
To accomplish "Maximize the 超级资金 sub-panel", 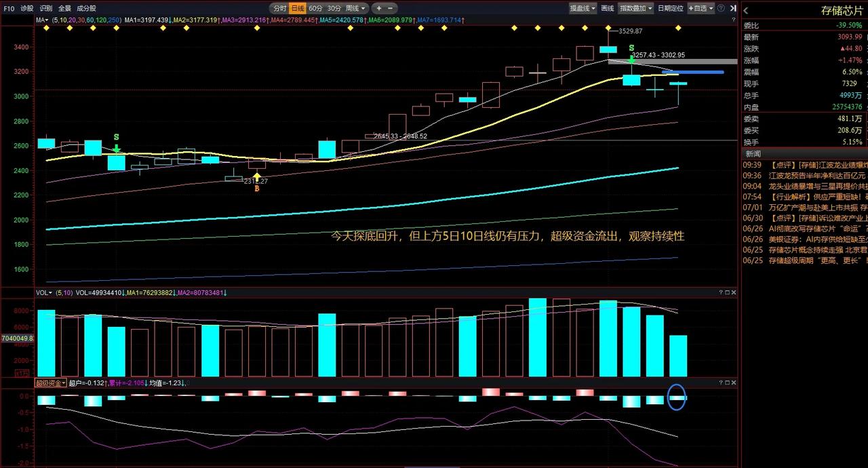I will pos(727,383).
